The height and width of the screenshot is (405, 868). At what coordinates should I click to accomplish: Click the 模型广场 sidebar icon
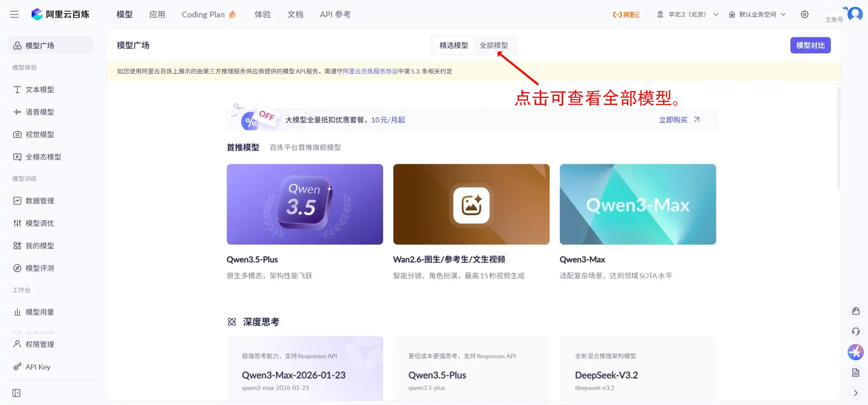click(x=17, y=46)
